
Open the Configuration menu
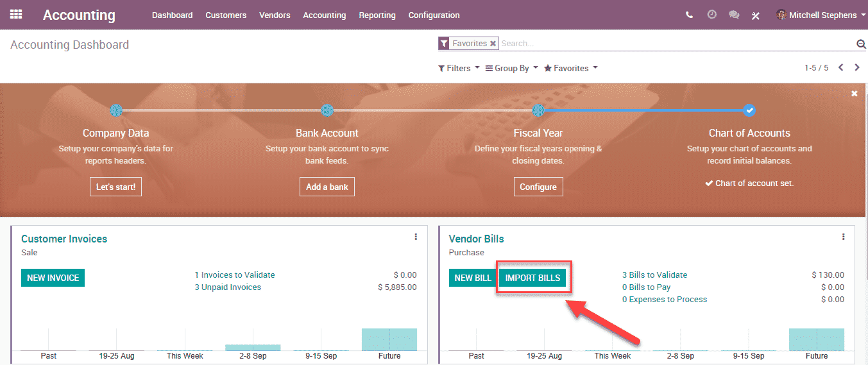coord(434,15)
